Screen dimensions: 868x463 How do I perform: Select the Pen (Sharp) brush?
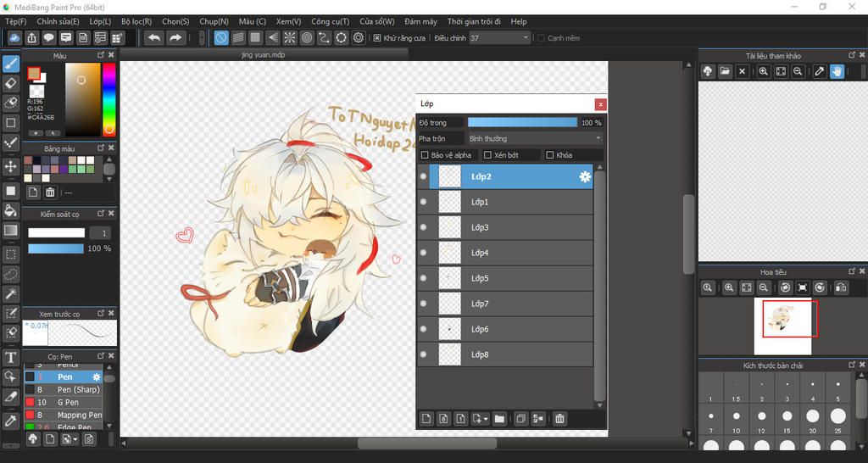[x=63, y=389]
